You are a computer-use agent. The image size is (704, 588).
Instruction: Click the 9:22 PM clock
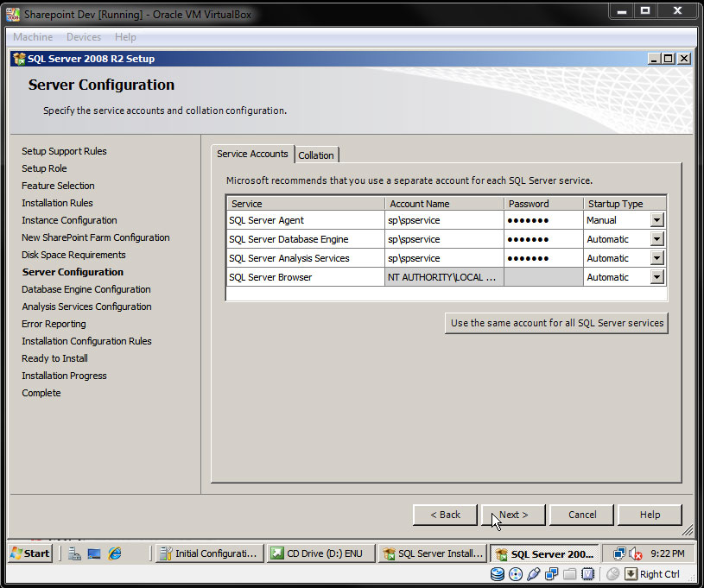pyautogui.click(x=668, y=553)
